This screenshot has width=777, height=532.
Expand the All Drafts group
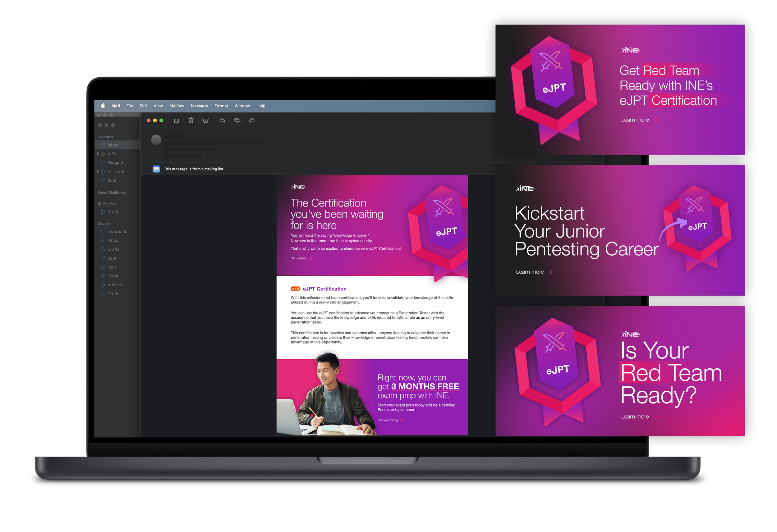tap(98, 171)
